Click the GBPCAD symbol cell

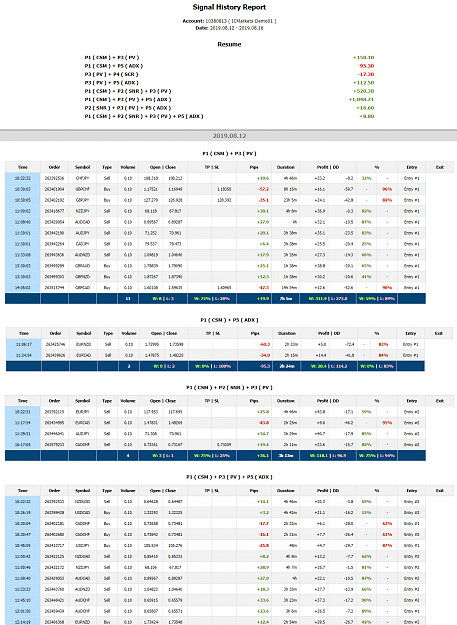(x=82, y=287)
